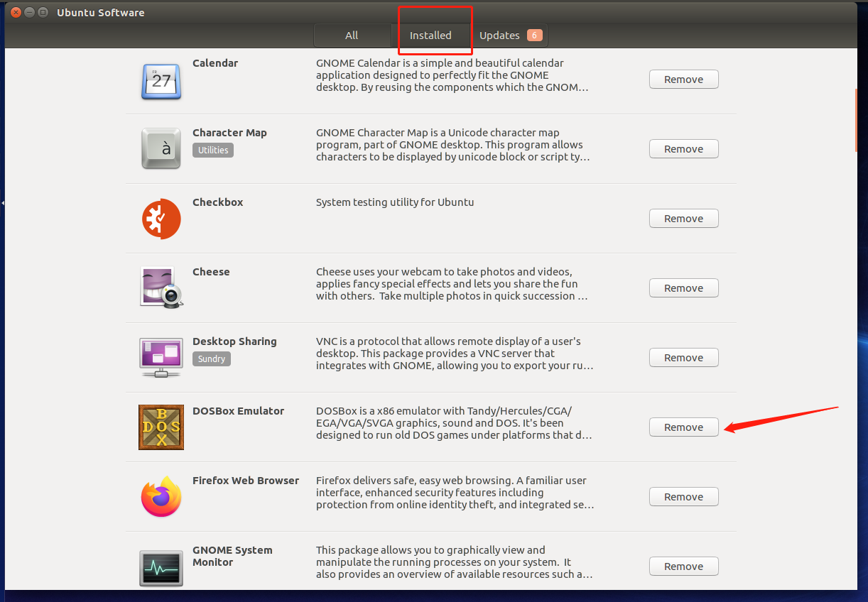Select the DOSBox Emulator title text
Image resolution: width=868 pixels, height=602 pixels.
pos(238,411)
